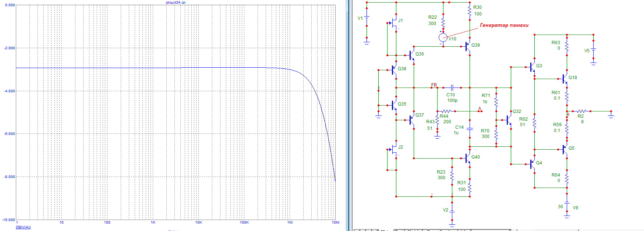This screenshot has width=644, height=231.
Task: Select transistor Q5 in the schematic
Action: coord(564,149)
